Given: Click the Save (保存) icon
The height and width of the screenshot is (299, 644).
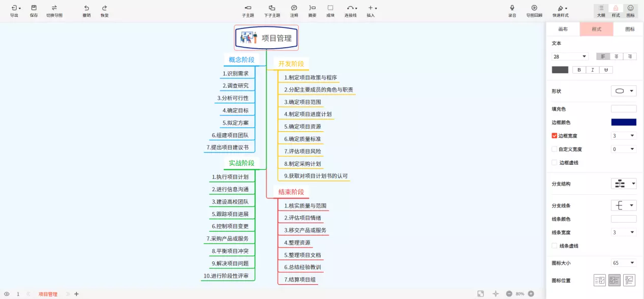Looking at the screenshot, I should pos(34,8).
